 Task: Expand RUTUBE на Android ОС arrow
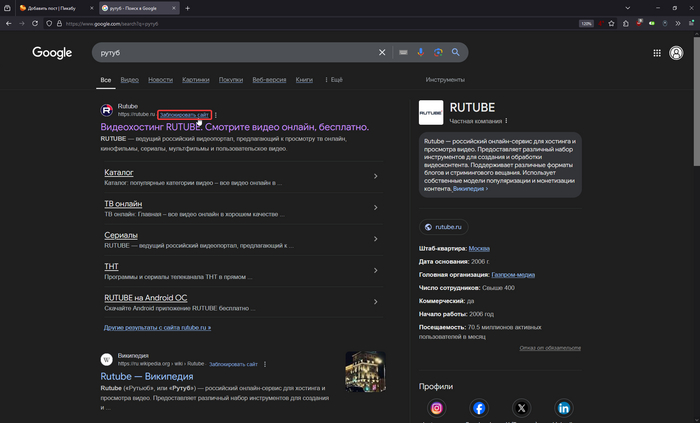(x=375, y=302)
